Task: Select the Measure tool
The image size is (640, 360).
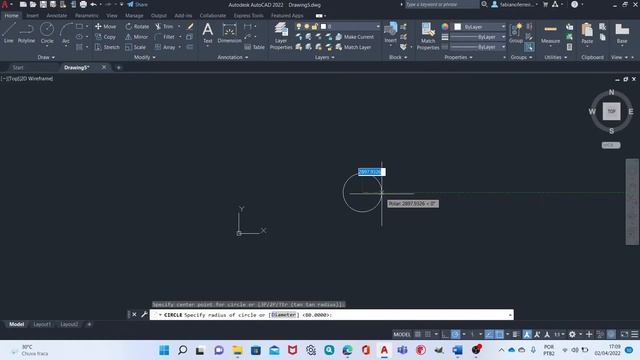Action: (550, 33)
